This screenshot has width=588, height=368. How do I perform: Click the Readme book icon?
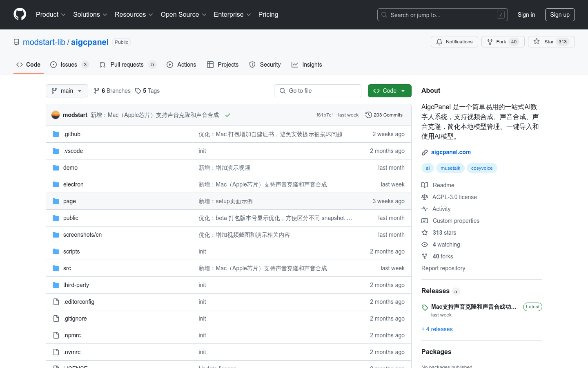click(425, 185)
